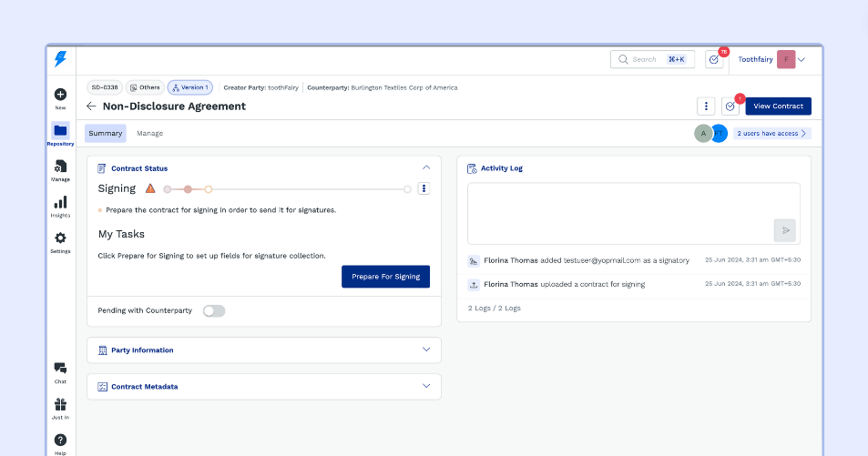Toggle Pending with Counterparty switch
The image size is (868, 456).
point(213,310)
